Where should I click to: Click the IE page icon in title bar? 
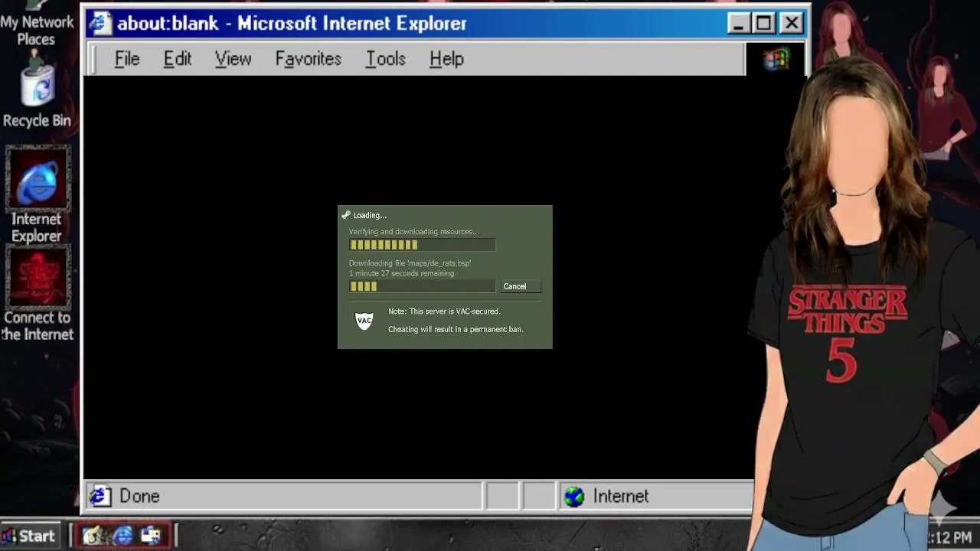pos(100,23)
